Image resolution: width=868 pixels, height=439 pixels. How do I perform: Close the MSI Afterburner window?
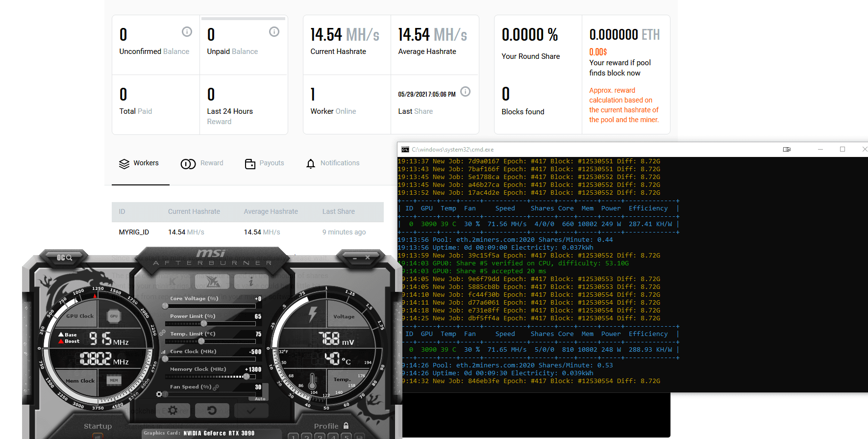(368, 257)
